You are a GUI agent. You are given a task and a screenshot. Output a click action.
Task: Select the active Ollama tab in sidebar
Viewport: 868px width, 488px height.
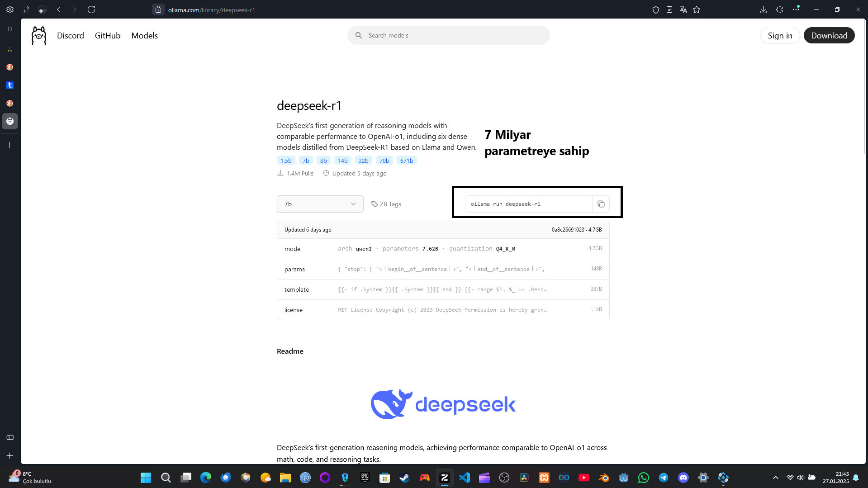10,121
